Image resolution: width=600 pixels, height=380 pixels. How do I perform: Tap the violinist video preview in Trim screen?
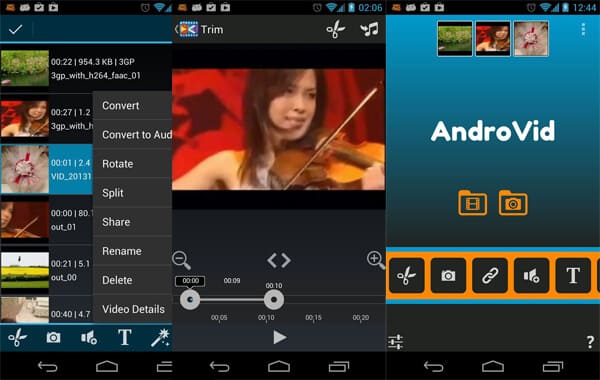click(x=279, y=129)
